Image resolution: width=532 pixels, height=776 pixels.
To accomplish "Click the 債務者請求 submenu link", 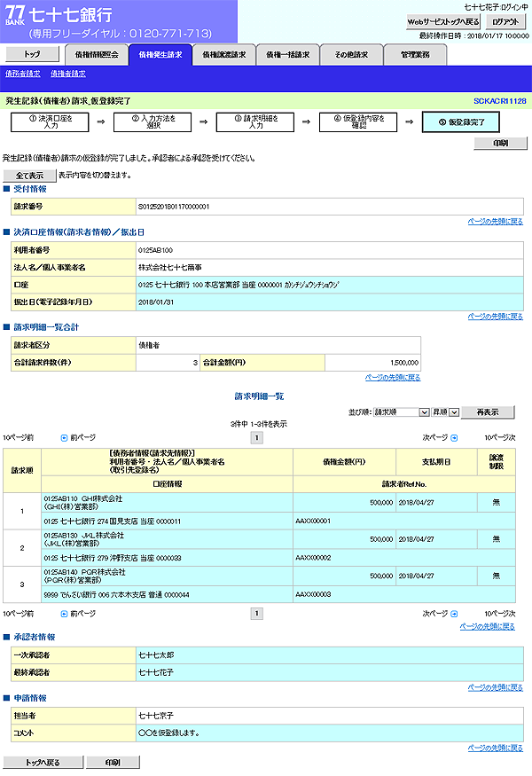I will click(x=23, y=74).
